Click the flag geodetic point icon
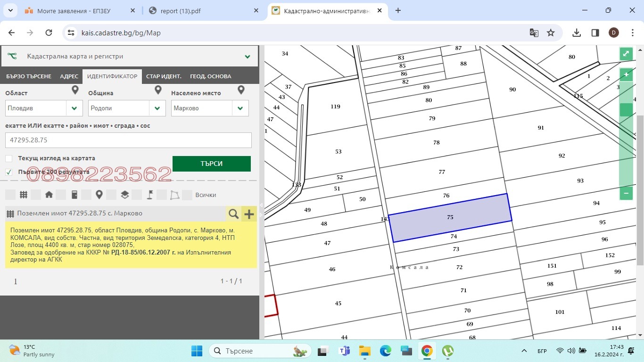The height and width of the screenshot is (362, 644). [x=149, y=194]
